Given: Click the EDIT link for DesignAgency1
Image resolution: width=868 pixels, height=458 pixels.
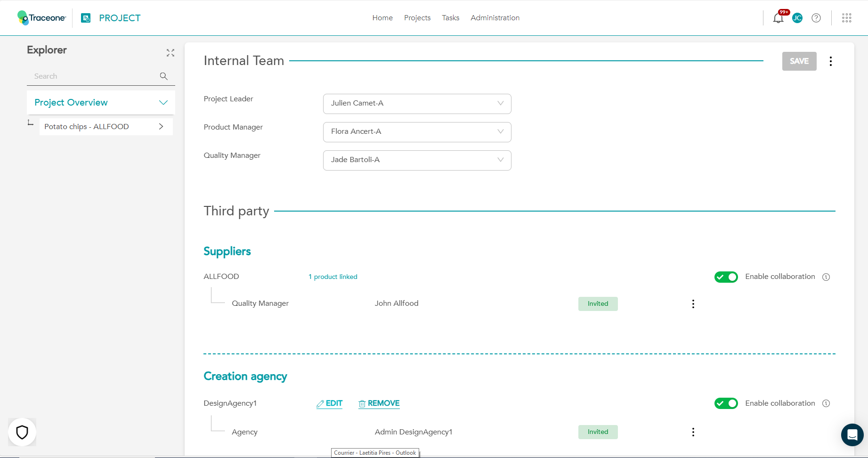Looking at the screenshot, I should click(x=330, y=403).
